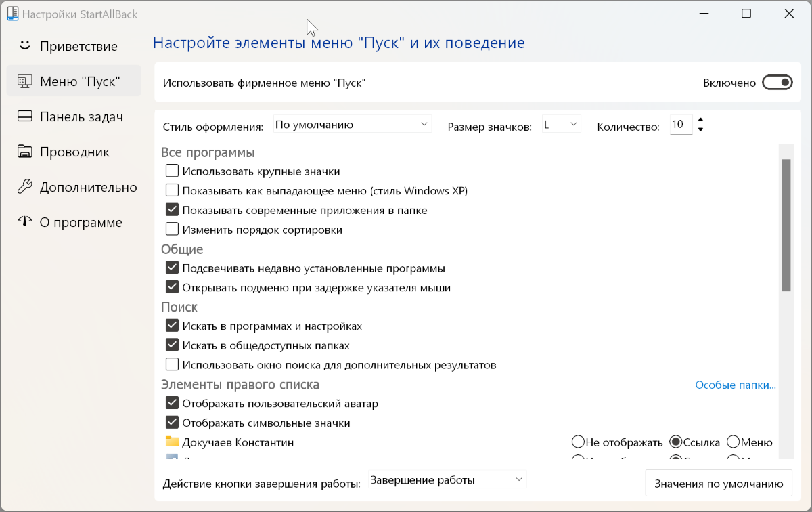Maximize the StartAllBack settings window

click(746, 14)
